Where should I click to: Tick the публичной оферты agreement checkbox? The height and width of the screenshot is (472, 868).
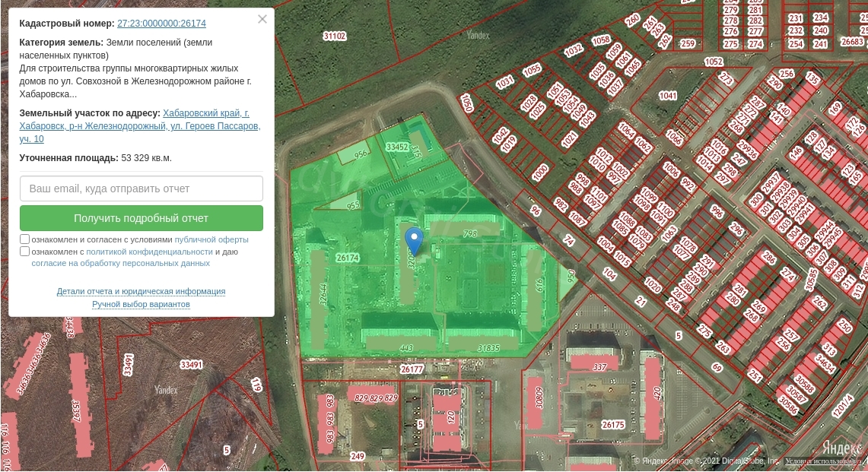point(25,239)
